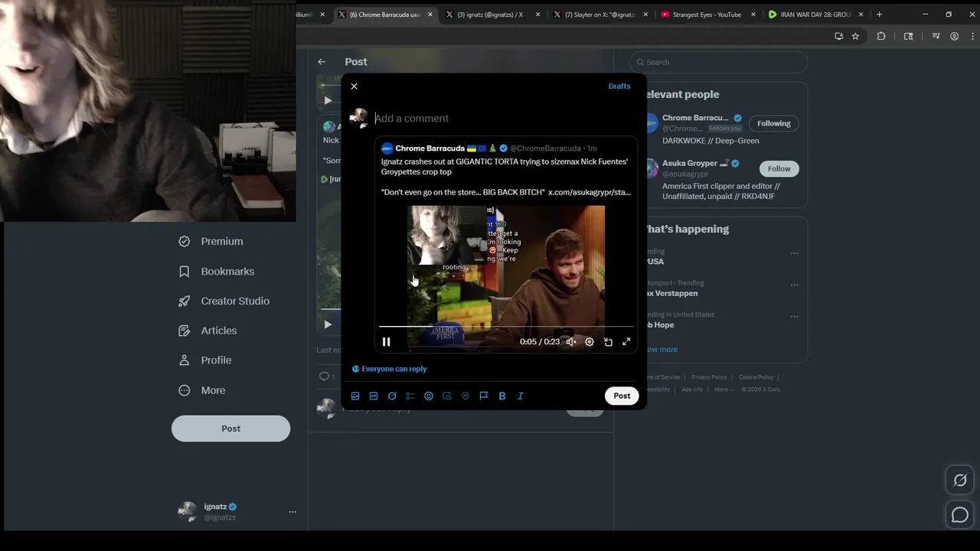Toggle italic text formatting

coord(521,396)
